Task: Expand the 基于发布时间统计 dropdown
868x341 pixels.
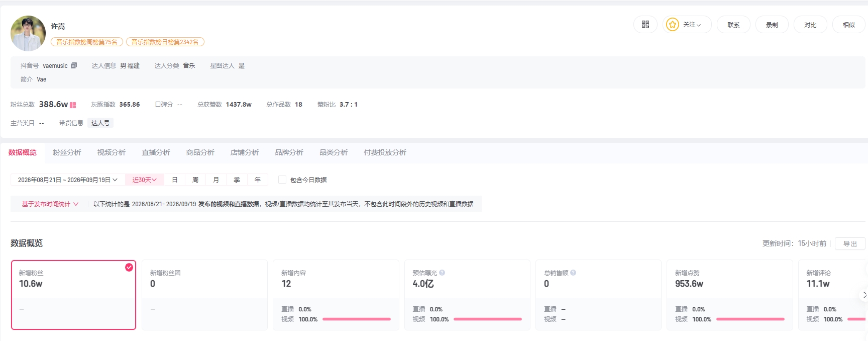Action: click(x=50, y=204)
